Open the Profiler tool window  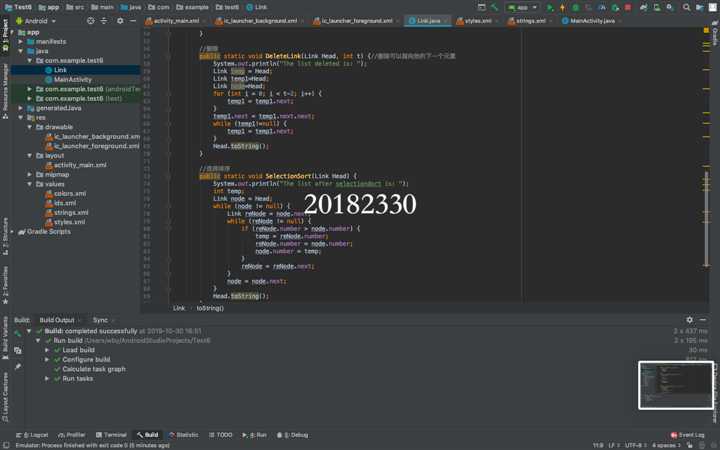[72, 435]
